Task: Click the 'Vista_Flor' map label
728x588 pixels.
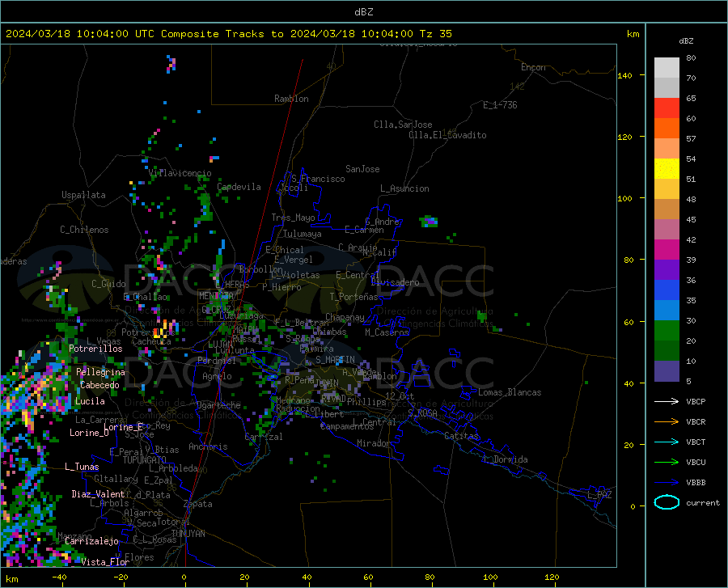Action: pyautogui.click(x=105, y=562)
